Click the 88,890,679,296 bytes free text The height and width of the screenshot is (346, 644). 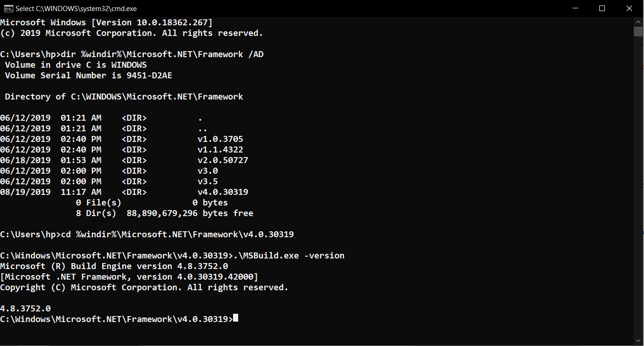coord(187,213)
